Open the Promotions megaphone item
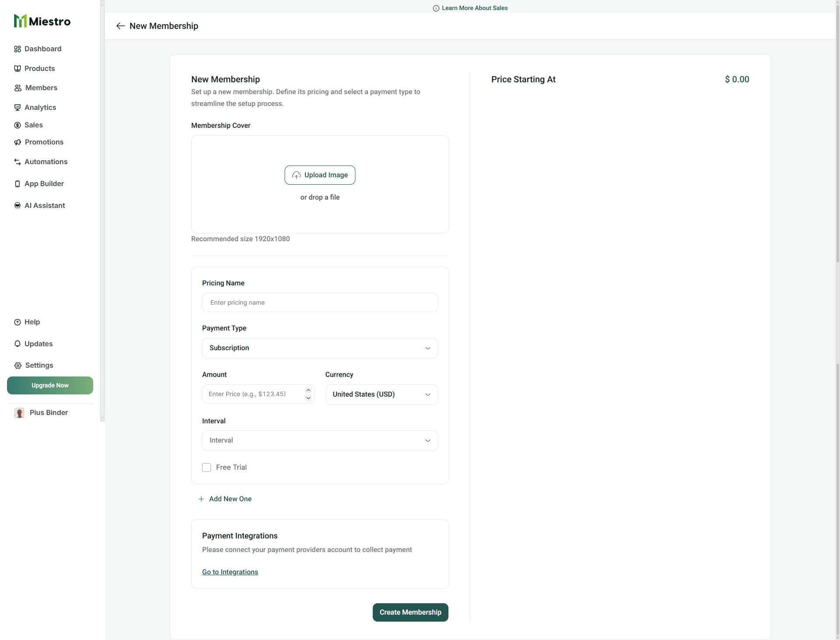The height and width of the screenshot is (640, 840). tap(17, 142)
